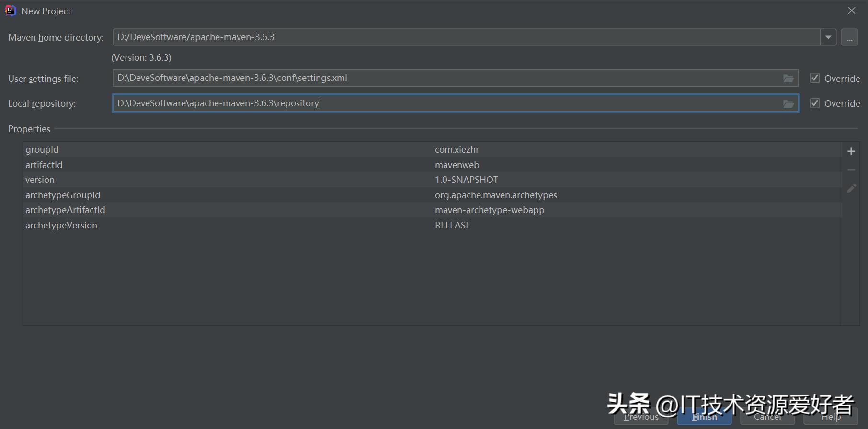Close the New Project dialog

[x=851, y=11]
